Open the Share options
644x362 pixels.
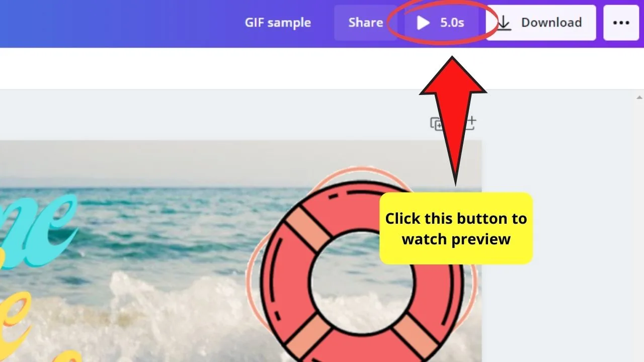click(x=366, y=23)
